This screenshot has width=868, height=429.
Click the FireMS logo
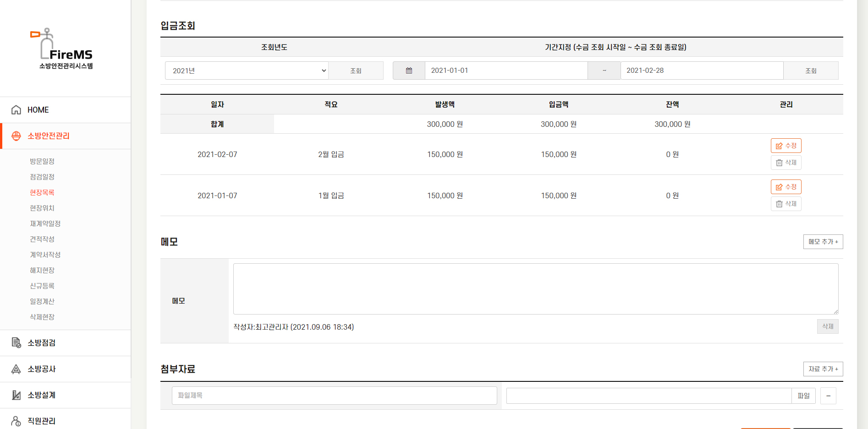(62, 49)
